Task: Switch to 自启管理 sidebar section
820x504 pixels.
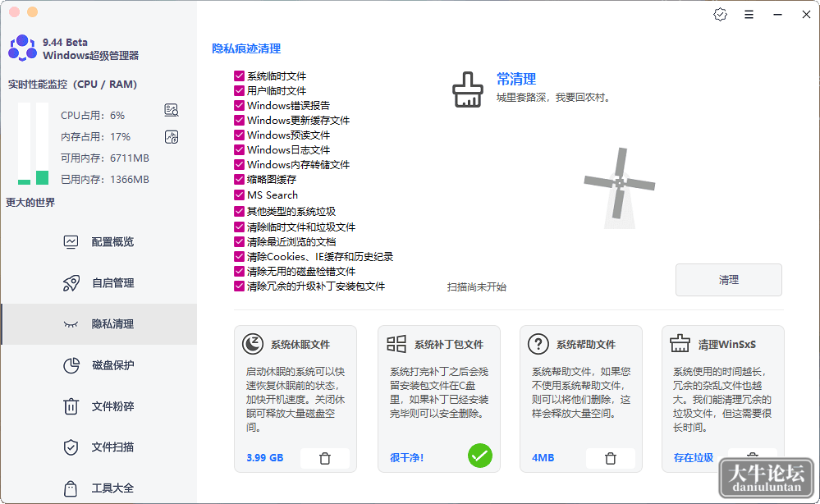Action: (99, 283)
